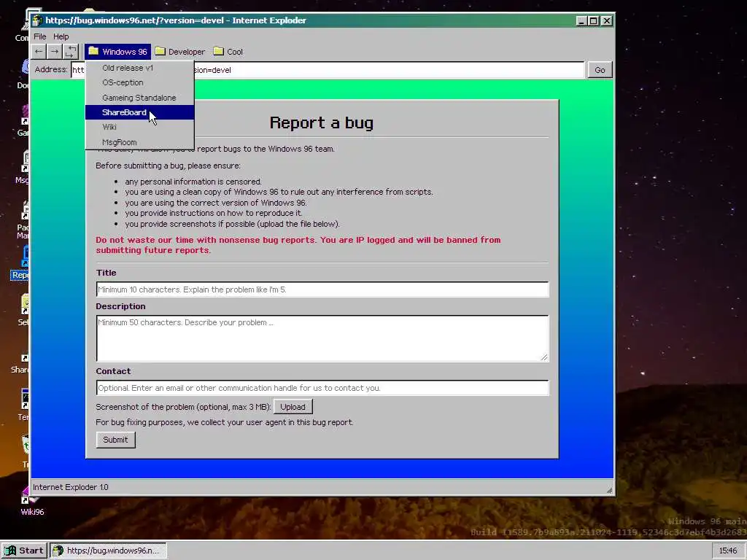
Task: Open the Wiki bookmark entry
Action: point(139,127)
